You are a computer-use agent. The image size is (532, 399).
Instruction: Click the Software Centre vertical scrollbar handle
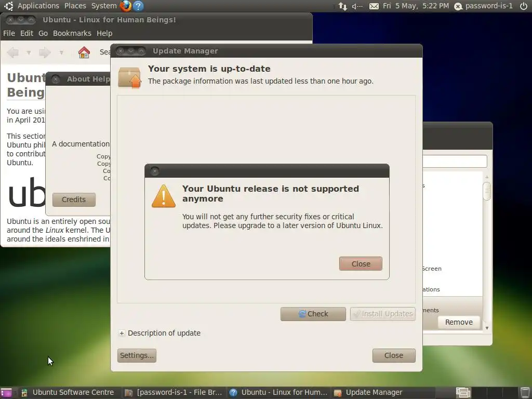pyautogui.click(x=486, y=191)
